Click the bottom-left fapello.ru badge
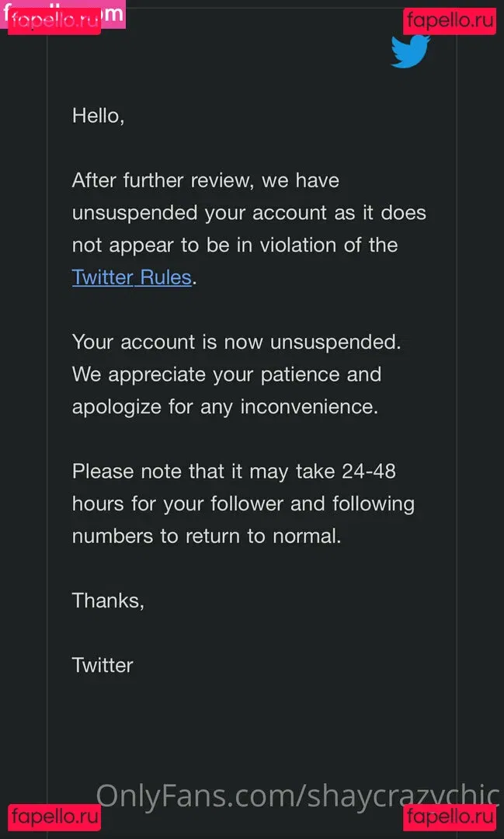504x839 pixels. pyautogui.click(x=54, y=817)
